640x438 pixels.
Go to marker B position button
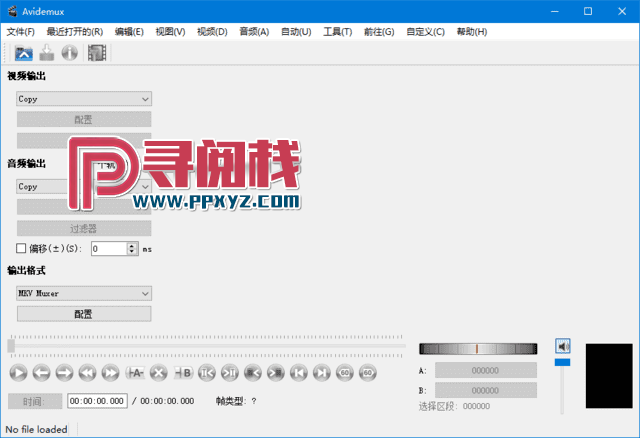[230, 373]
